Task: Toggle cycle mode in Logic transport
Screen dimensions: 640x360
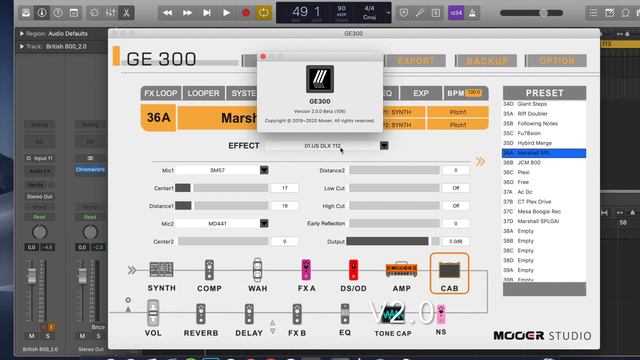Action: pos(264,13)
